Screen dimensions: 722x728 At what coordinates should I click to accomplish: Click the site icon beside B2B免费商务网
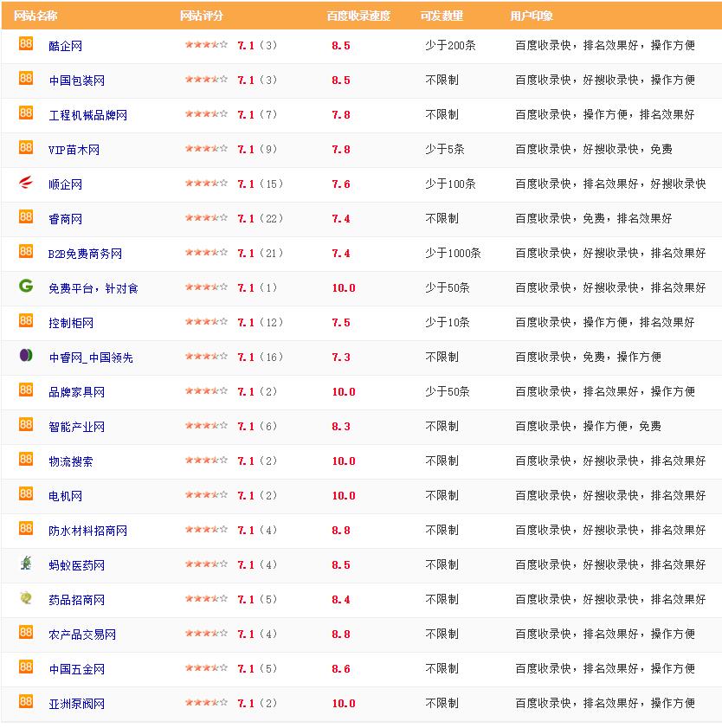coord(26,251)
